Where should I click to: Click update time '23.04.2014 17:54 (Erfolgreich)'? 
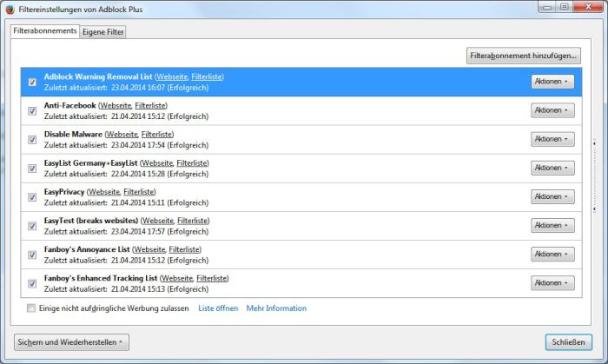160,145
